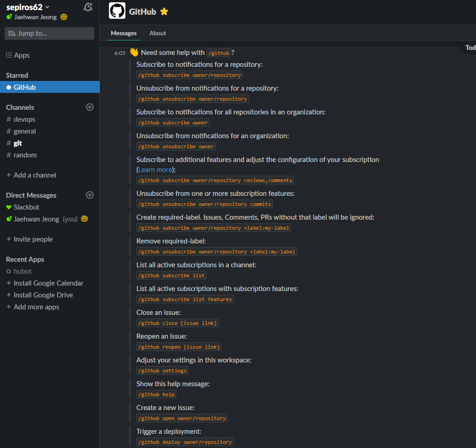
Task: Click the plus icon beside Channels
Action: point(90,107)
